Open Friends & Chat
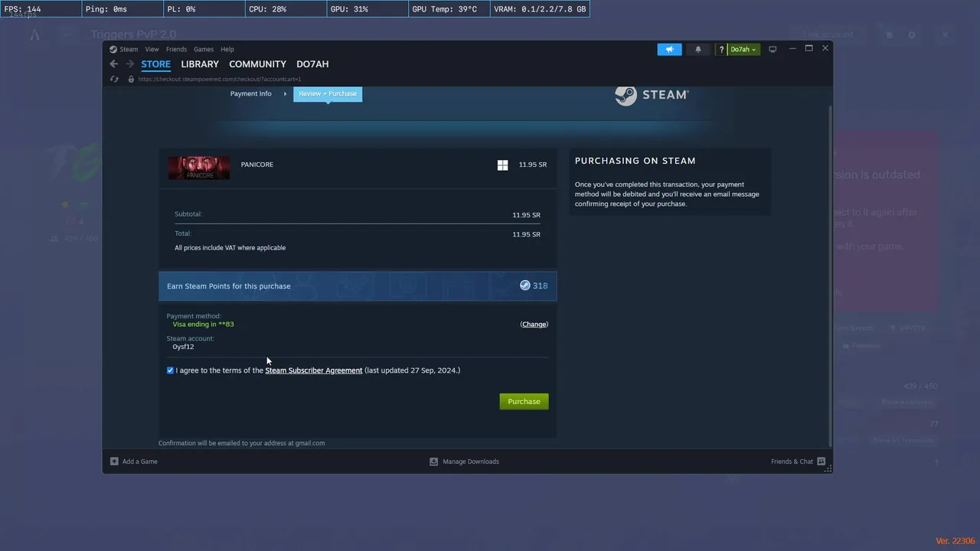The height and width of the screenshot is (551, 980). [798, 461]
